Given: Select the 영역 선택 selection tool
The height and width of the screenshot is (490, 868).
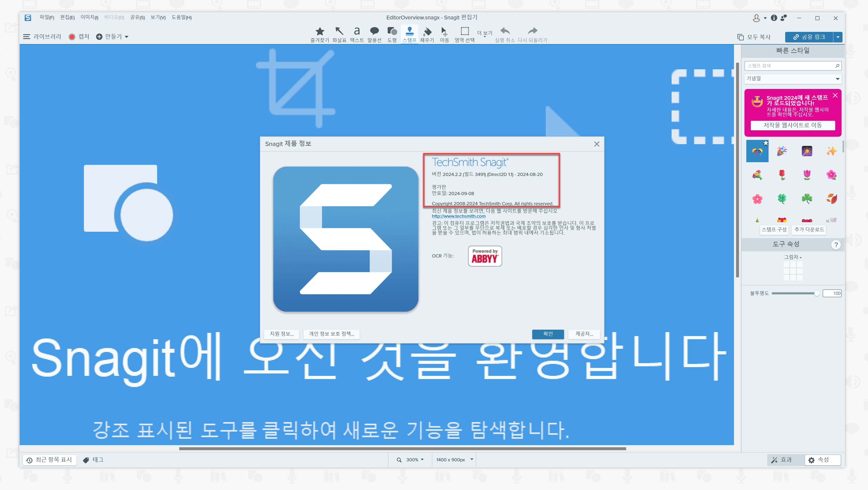Looking at the screenshot, I should point(464,35).
